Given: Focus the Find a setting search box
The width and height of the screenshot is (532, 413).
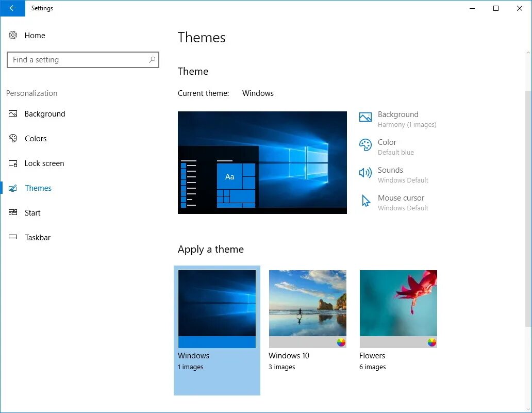Looking at the screenshot, I should coord(83,60).
